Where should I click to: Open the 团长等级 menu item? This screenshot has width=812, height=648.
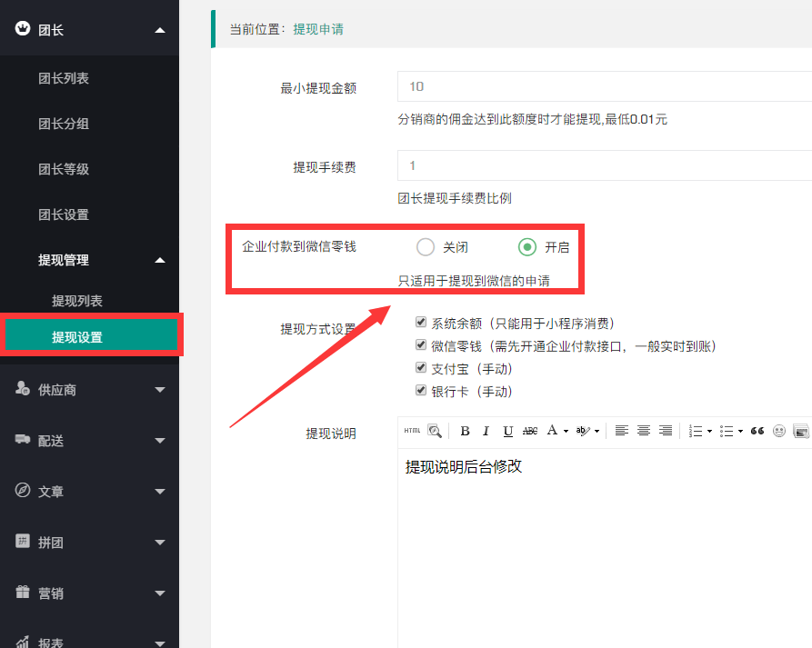(x=64, y=169)
